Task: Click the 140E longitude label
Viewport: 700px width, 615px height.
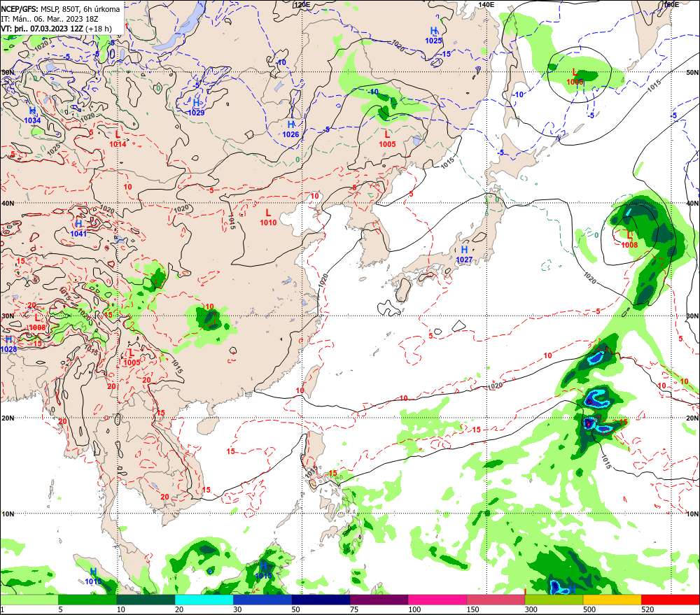Action: click(486, 4)
